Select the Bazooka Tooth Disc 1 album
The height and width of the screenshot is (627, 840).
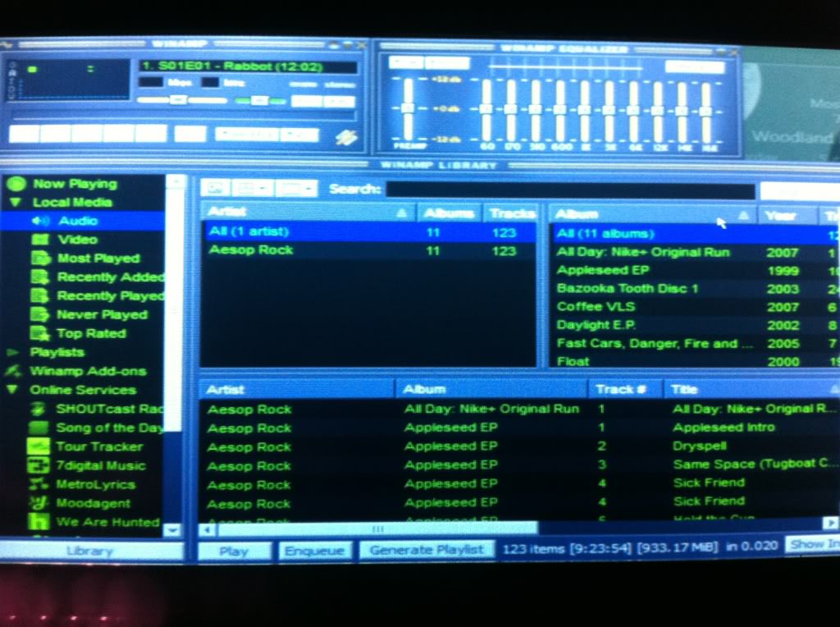(696, 288)
